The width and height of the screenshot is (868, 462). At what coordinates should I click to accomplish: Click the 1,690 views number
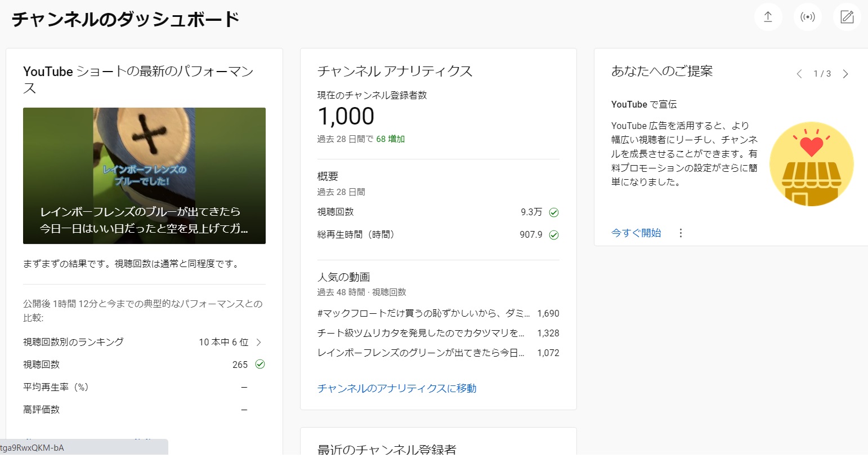tap(548, 313)
